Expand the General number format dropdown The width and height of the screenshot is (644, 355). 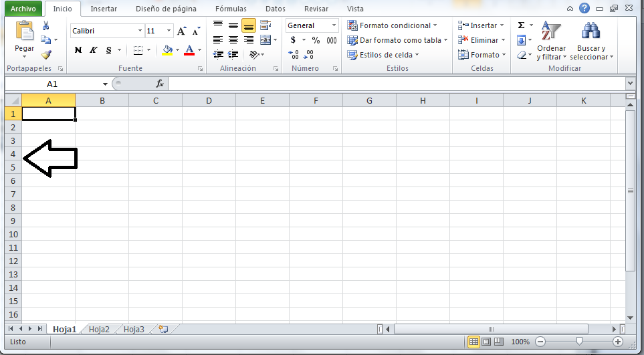click(x=334, y=25)
